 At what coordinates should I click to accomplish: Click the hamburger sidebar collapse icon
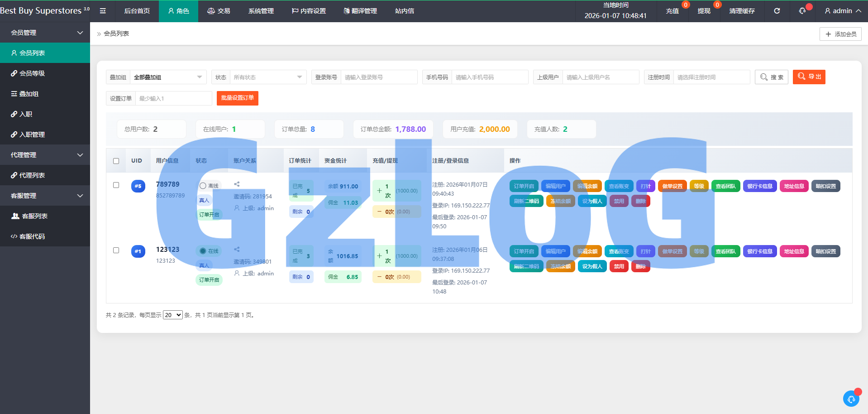click(103, 11)
